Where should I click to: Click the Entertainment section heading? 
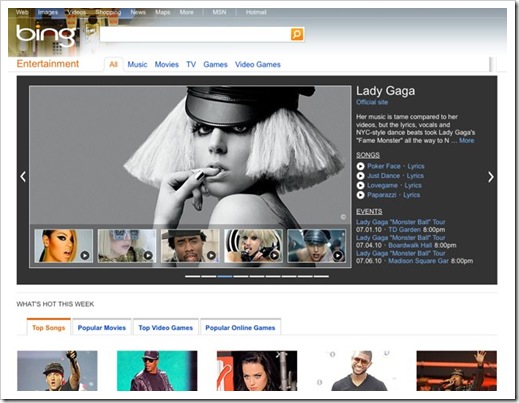tap(48, 64)
